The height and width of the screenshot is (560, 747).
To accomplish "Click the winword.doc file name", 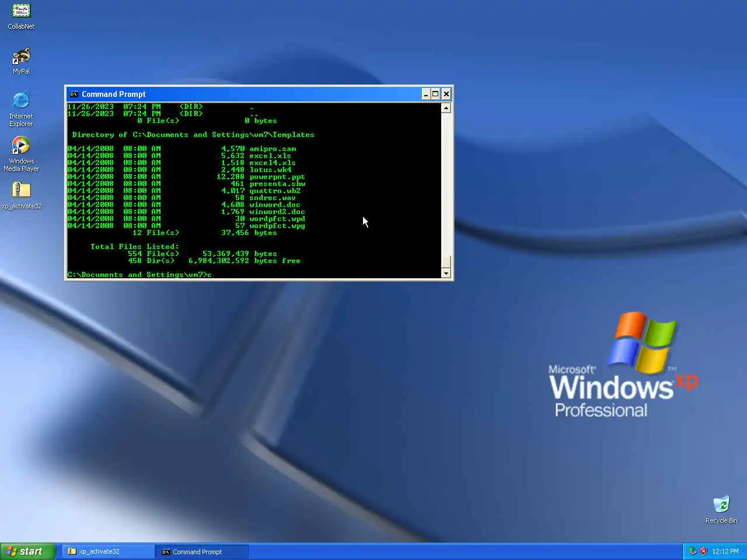I will pyautogui.click(x=275, y=205).
